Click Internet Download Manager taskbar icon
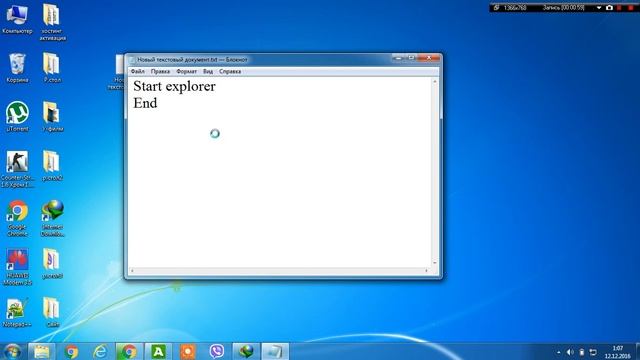Image resolution: width=640 pixels, height=360 pixels. (246, 351)
